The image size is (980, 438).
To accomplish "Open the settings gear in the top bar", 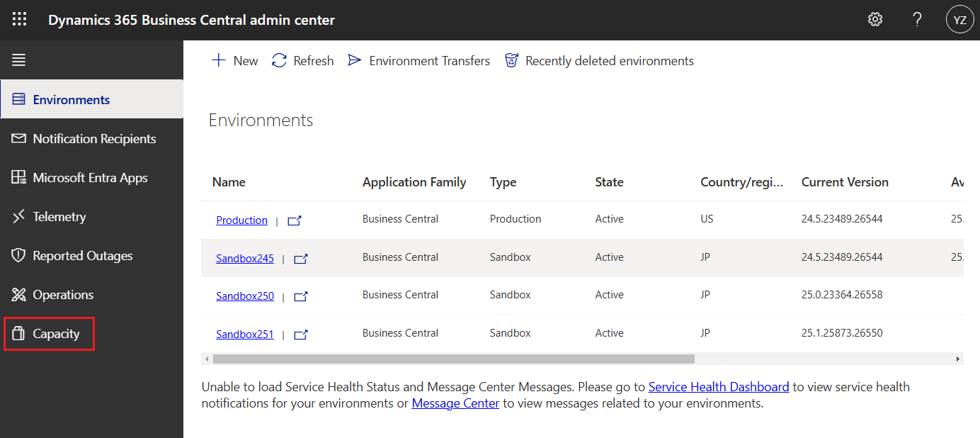I will tap(875, 19).
